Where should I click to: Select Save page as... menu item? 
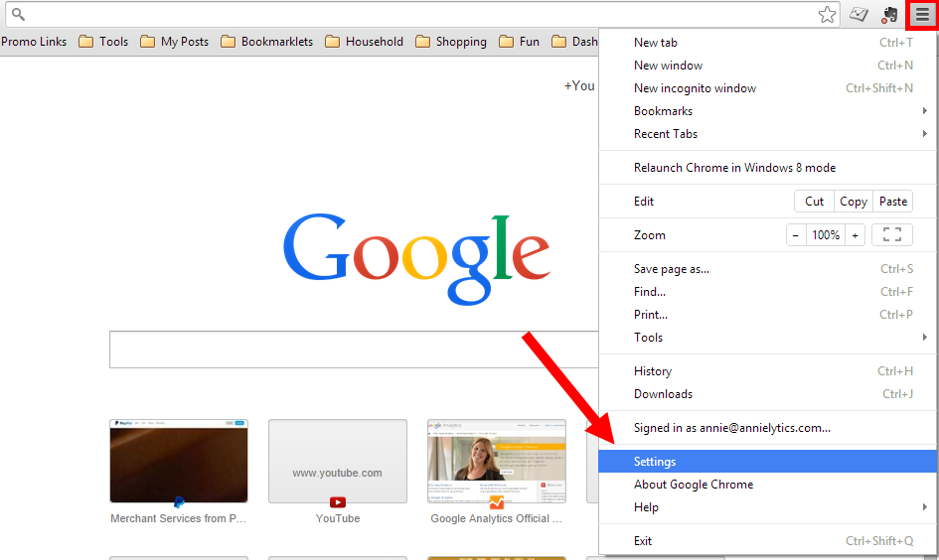pos(768,269)
